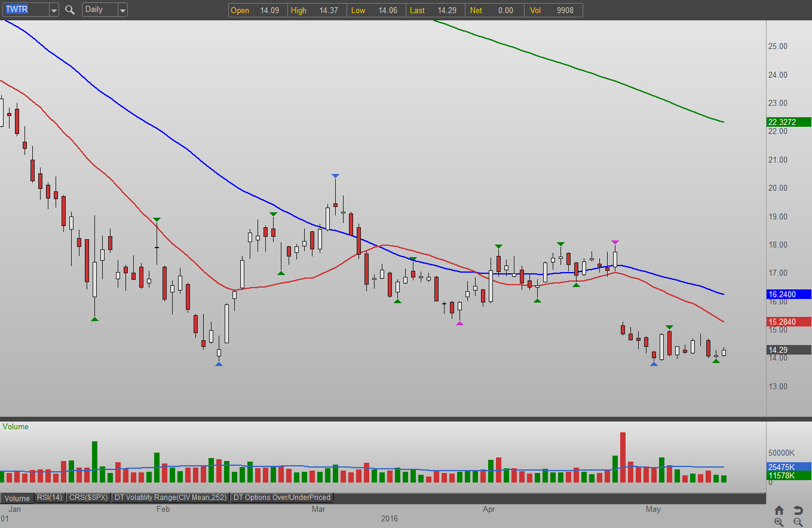Click the magenta triangle marker below late March low
Viewport: 812px width, 528px height.
(x=459, y=323)
